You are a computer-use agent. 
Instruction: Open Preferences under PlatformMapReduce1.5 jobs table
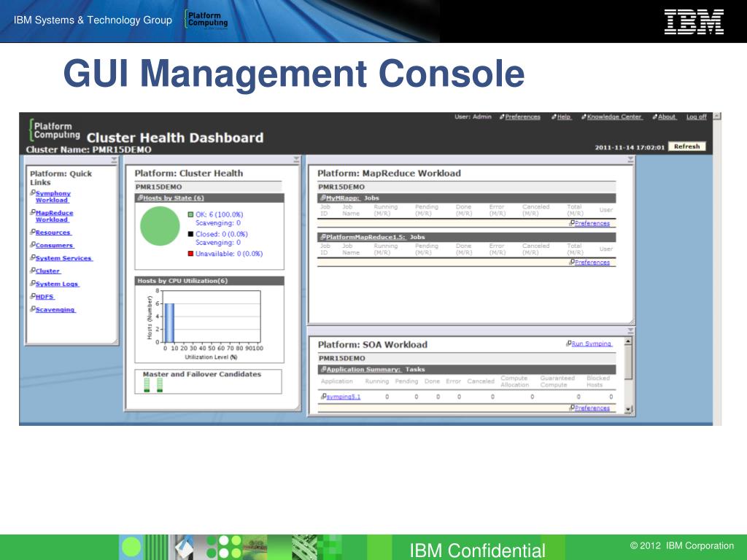pos(592,262)
